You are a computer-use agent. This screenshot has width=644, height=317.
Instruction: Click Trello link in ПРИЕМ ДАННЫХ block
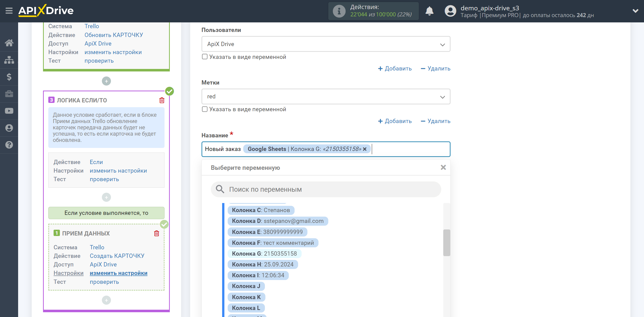97,247
